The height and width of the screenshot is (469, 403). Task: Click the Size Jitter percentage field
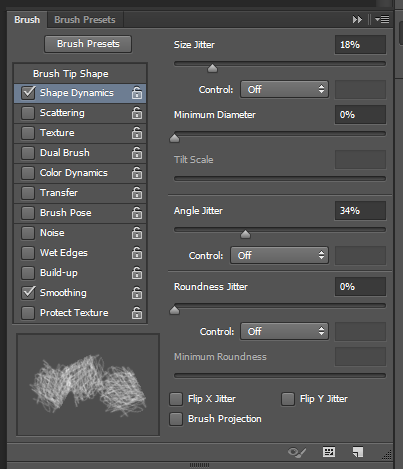[x=360, y=45]
